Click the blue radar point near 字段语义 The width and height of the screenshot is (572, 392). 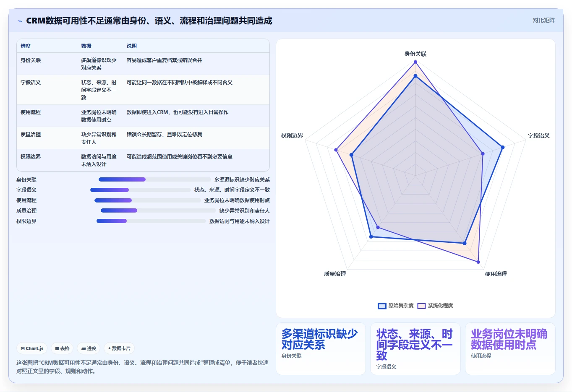[x=502, y=147]
